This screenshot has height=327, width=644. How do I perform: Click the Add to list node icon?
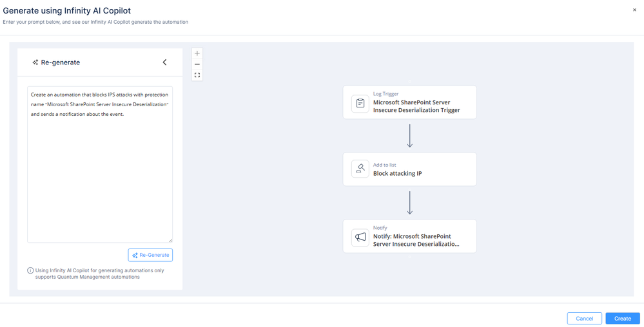click(x=360, y=169)
